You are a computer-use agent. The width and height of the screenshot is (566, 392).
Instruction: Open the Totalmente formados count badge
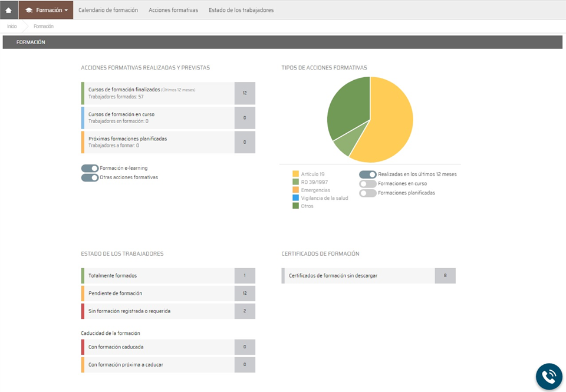click(x=245, y=276)
